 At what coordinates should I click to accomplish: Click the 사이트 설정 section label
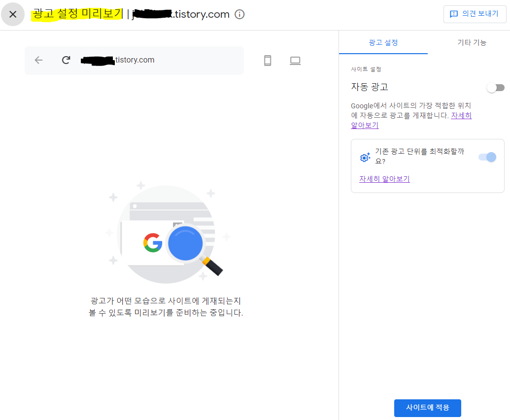pos(366,69)
